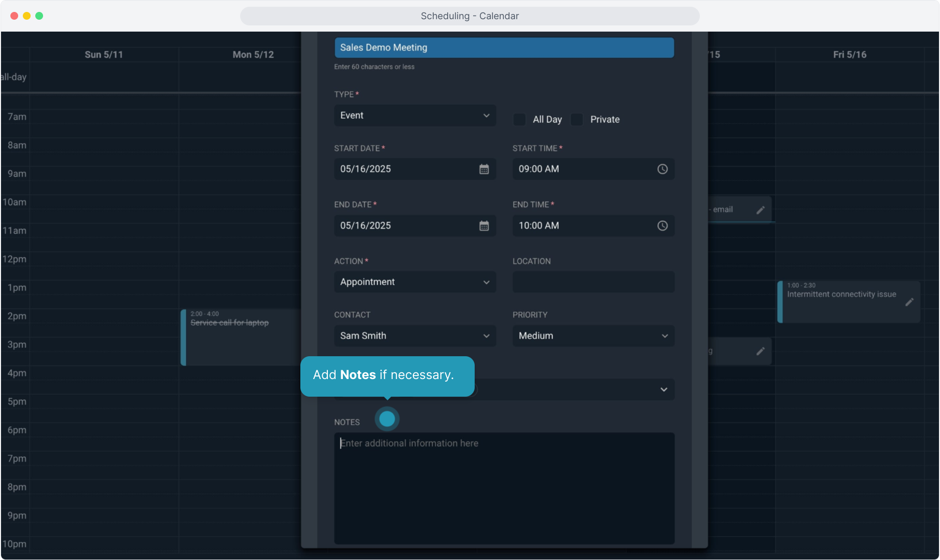The height and width of the screenshot is (560, 940).
Task: Click inside the Notes text area
Action: coord(504,487)
